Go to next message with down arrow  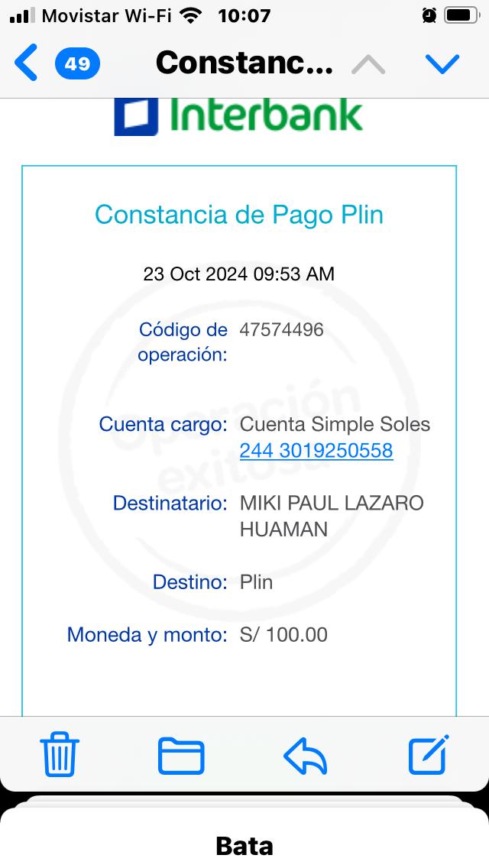tap(442, 64)
